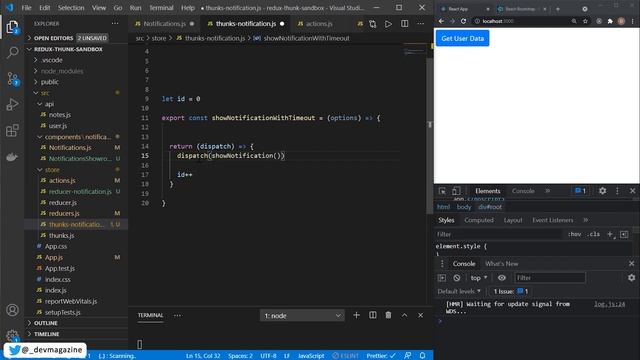The image size is (640, 360).
Task: Open editor more actions ellipsis
Action: tap(420, 24)
